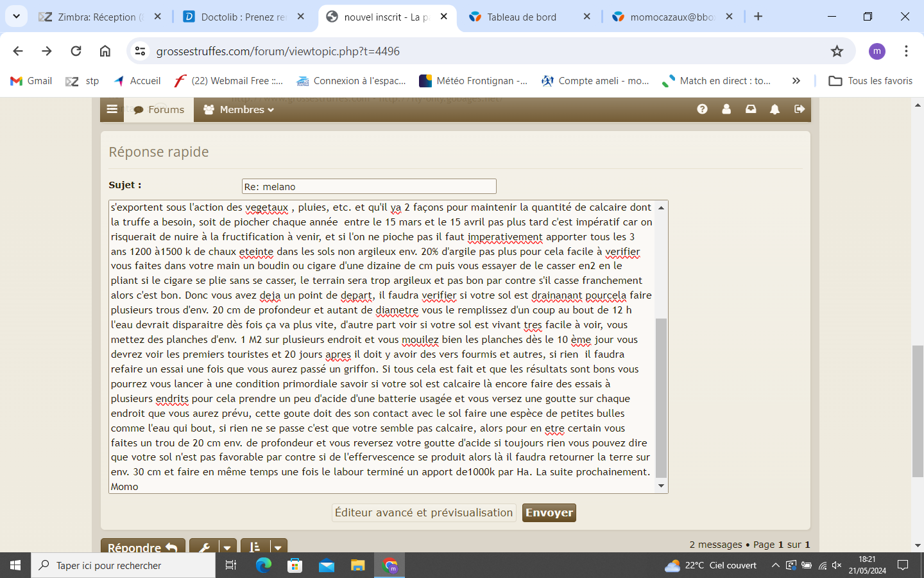The width and height of the screenshot is (924, 578).
Task: Open the sort options dropdown arrow
Action: 278,547
